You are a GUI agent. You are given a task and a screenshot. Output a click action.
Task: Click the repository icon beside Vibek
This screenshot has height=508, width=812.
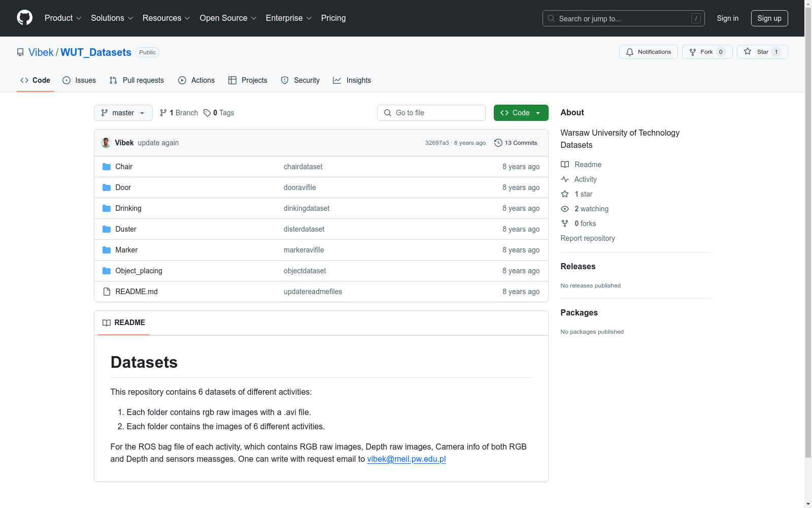pos(20,52)
